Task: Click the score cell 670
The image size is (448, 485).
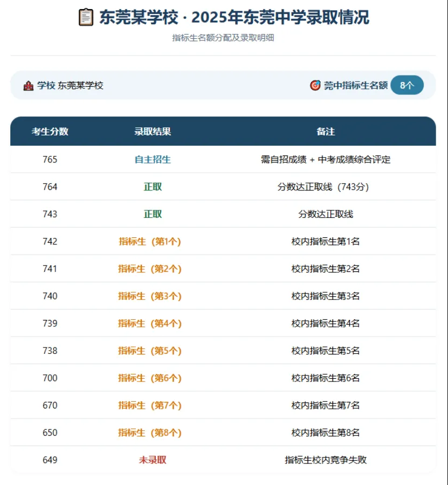Action: (50, 405)
